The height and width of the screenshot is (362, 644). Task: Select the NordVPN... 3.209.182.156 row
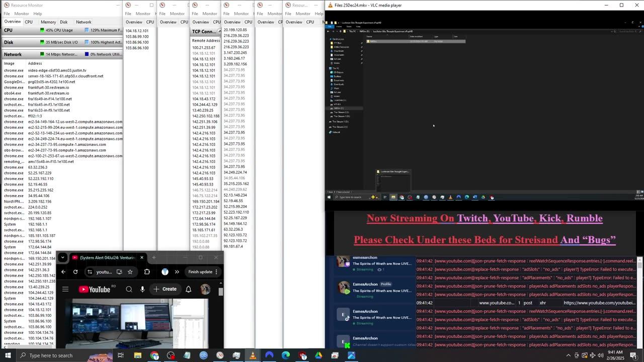coord(62,201)
